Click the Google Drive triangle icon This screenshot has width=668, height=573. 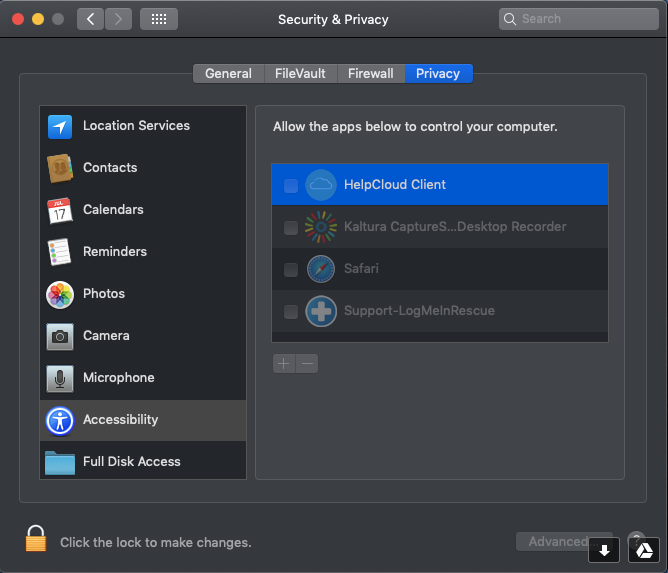[x=644, y=550]
